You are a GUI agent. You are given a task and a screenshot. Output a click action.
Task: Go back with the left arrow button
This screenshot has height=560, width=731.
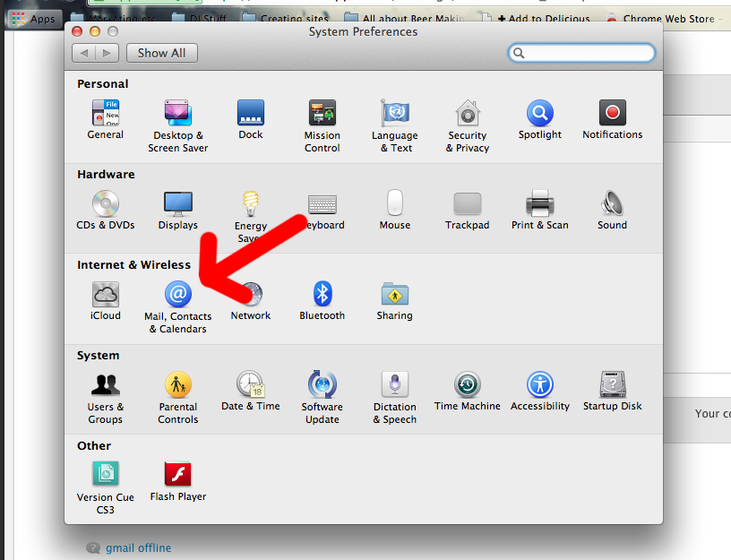click(x=84, y=53)
